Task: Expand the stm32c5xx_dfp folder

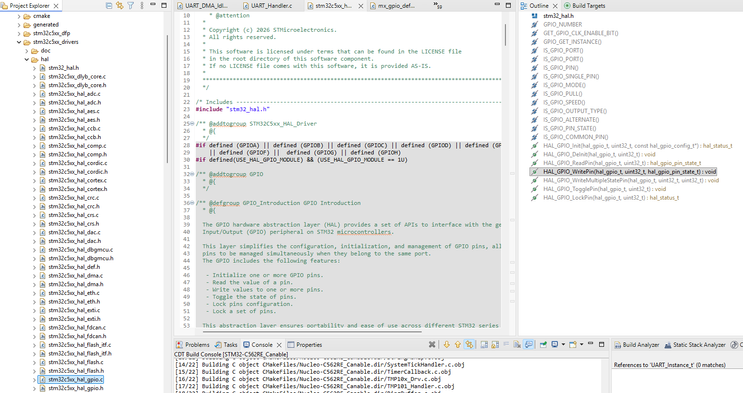Action: tap(19, 34)
